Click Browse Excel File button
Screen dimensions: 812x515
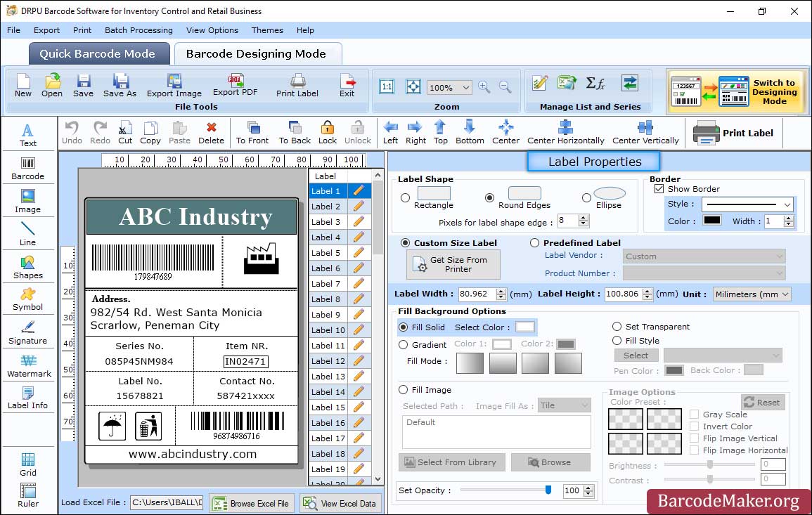pyautogui.click(x=252, y=504)
